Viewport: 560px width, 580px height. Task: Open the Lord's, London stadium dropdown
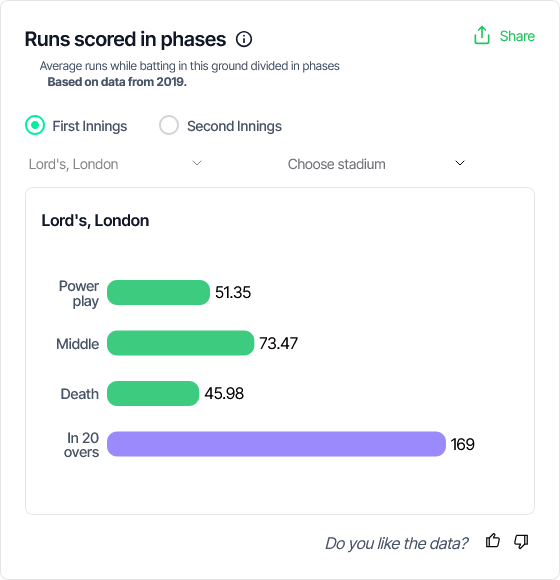(x=115, y=164)
